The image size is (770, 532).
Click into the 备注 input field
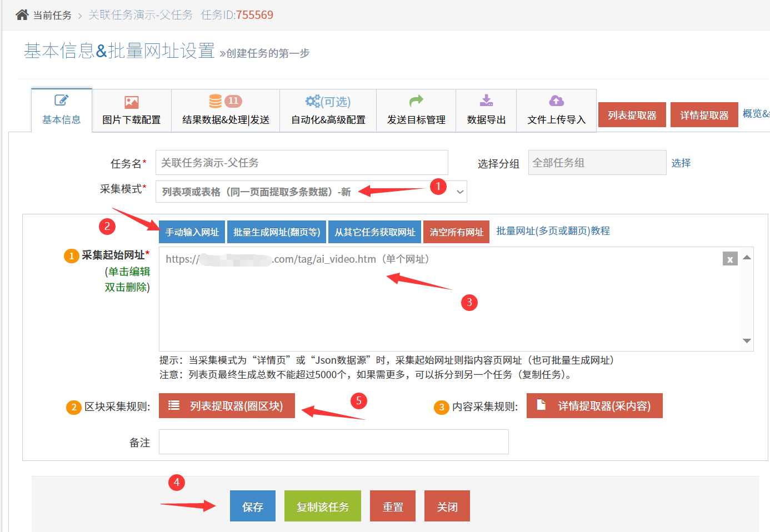pyautogui.click(x=333, y=442)
